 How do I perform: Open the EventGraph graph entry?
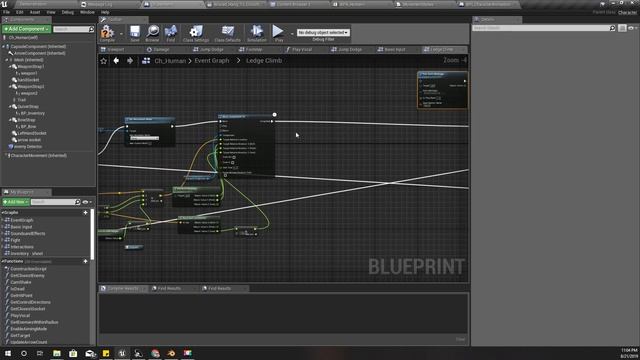click(x=22, y=220)
